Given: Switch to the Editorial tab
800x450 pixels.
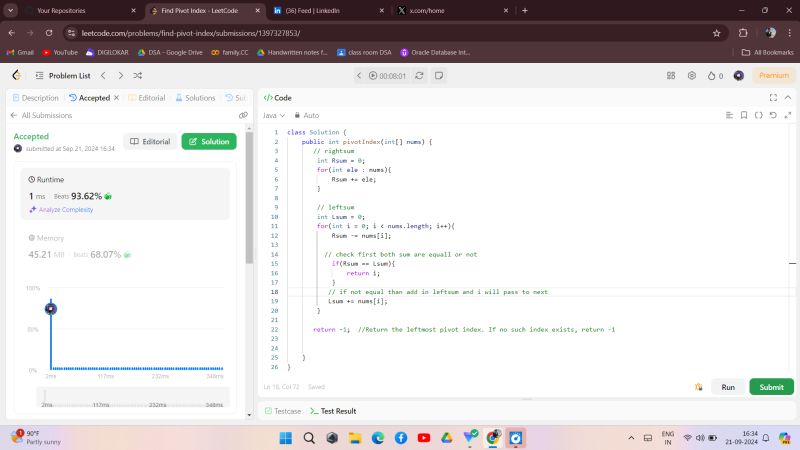Looking at the screenshot, I should click(147, 97).
